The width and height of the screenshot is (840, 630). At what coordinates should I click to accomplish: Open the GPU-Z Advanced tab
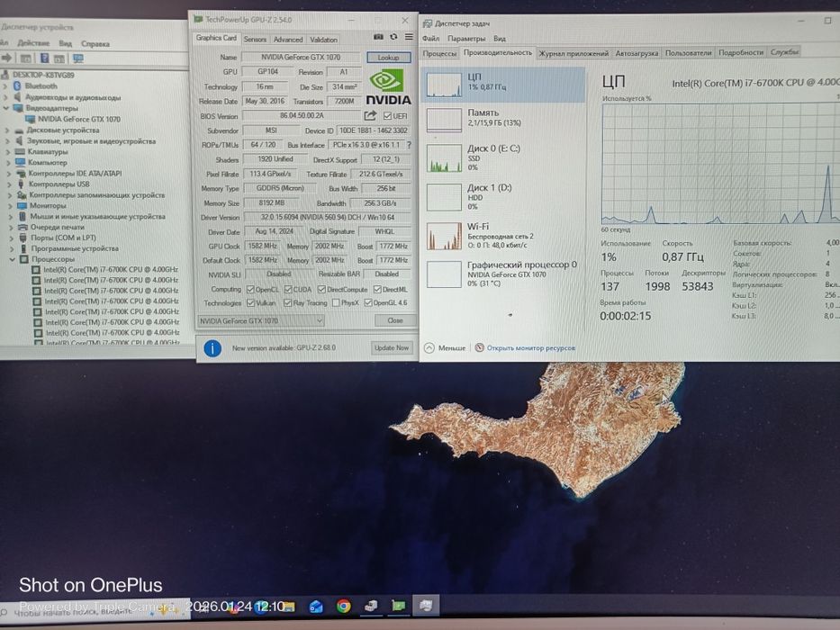pyautogui.click(x=288, y=40)
